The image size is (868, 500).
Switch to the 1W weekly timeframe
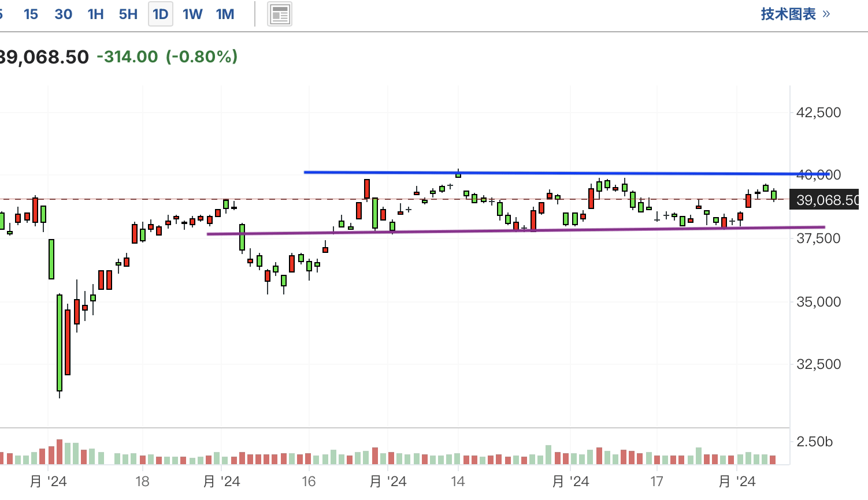(192, 14)
